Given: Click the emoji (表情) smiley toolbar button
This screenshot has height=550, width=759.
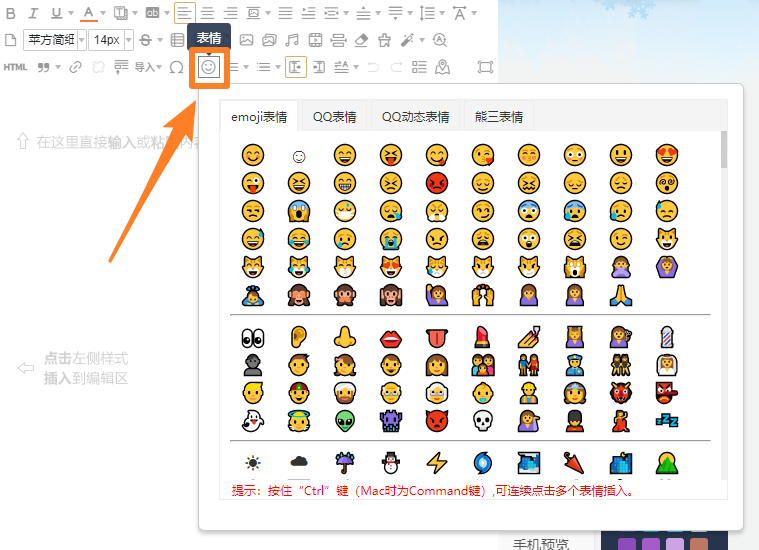Looking at the screenshot, I should [208, 67].
